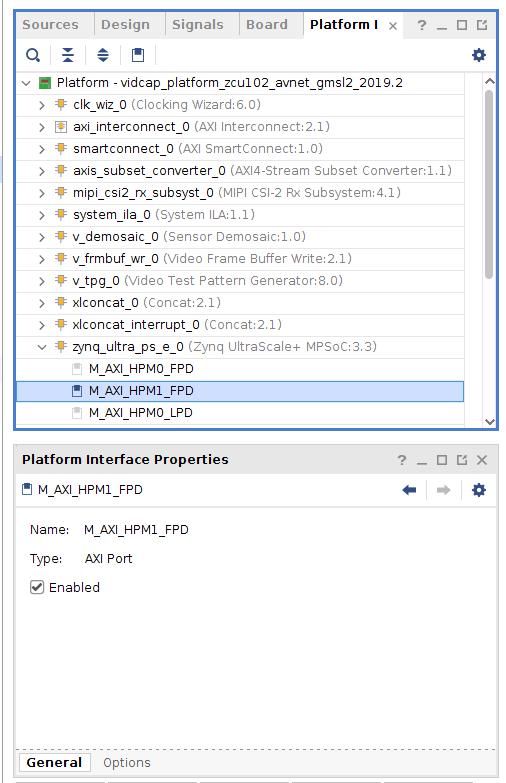Open the Options tab at bottom
The image size is (506, 783).
(127, 763)
